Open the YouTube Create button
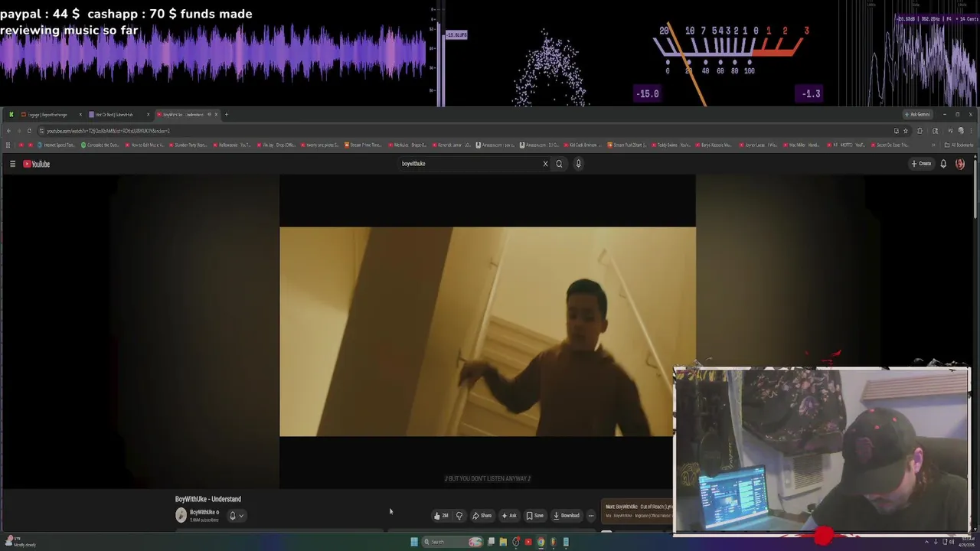This screenshot has width=980, height=551. point(921,164)
